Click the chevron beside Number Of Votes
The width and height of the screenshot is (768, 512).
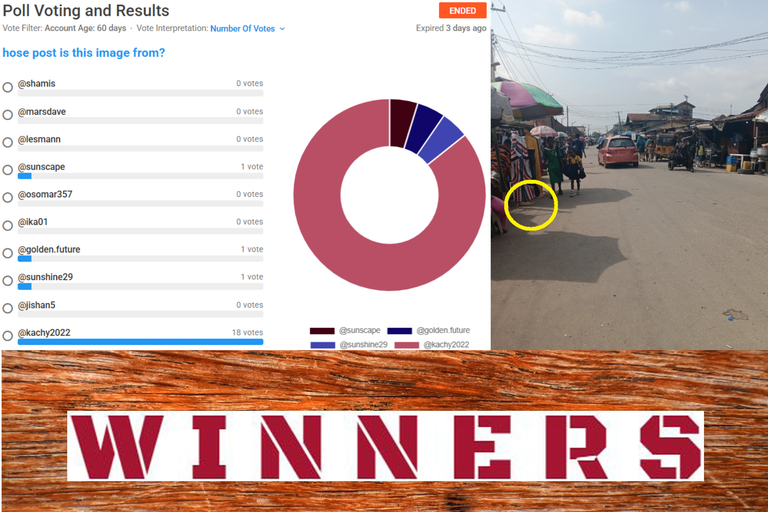[x=282, y=29]
